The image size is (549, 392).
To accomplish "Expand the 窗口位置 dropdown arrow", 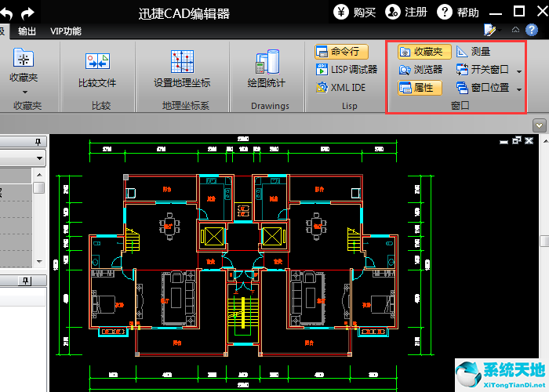I will pos(518,89).
